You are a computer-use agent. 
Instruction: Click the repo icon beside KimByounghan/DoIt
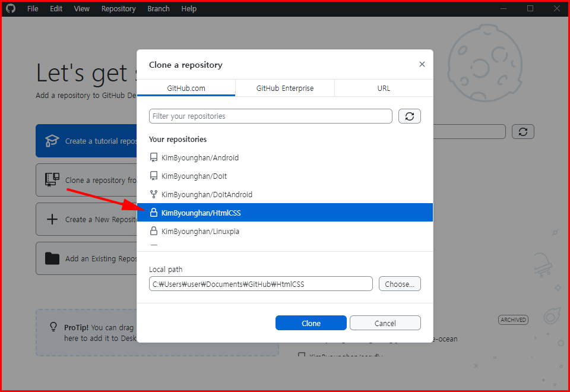[154, 176]
